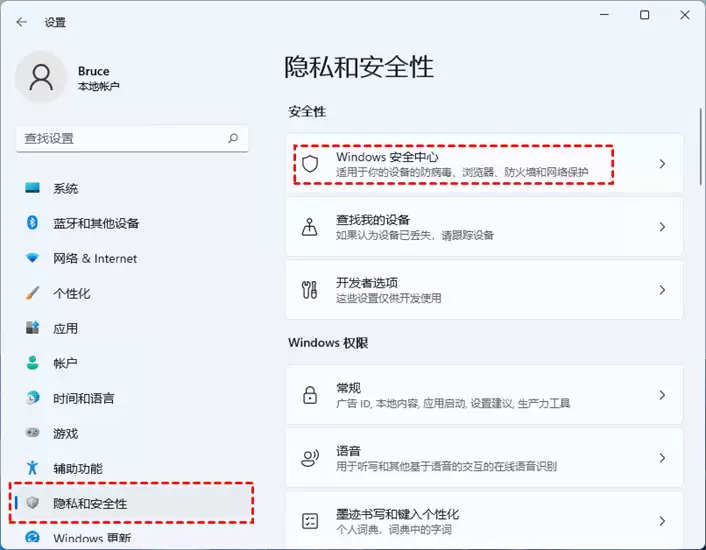
Task: Click the Bruce account name
Action: 94,71
